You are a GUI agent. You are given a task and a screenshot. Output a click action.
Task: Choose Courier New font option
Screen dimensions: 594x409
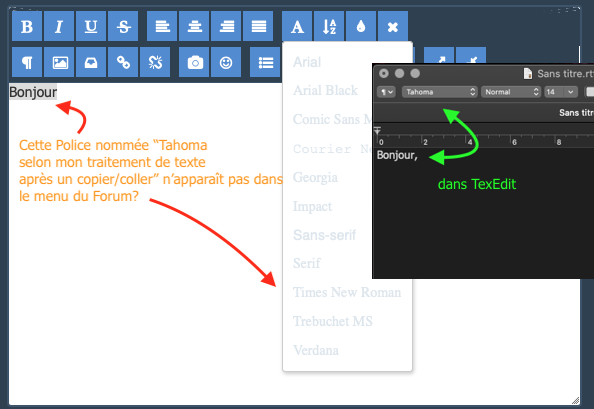tap(332, 148)
